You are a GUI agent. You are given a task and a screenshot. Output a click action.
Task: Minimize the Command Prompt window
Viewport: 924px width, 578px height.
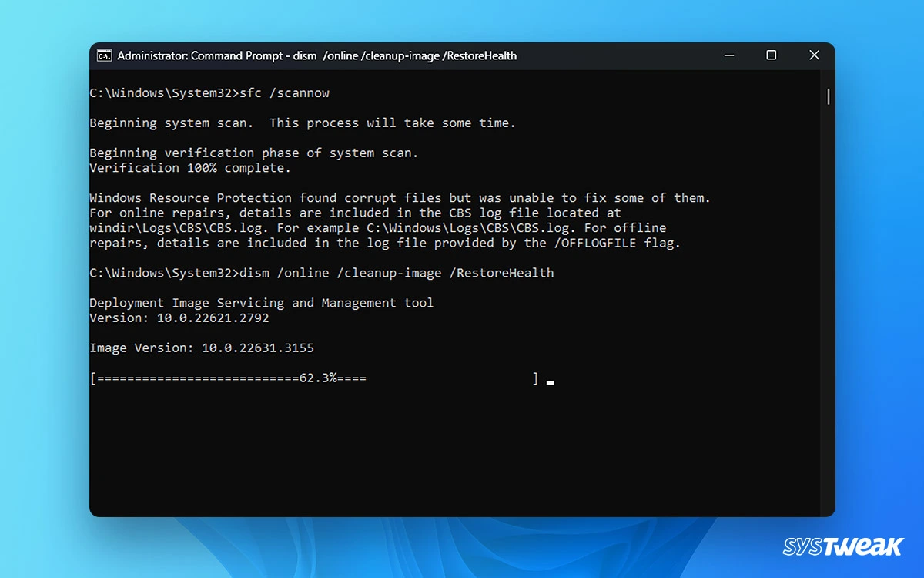tap(728, 55)
